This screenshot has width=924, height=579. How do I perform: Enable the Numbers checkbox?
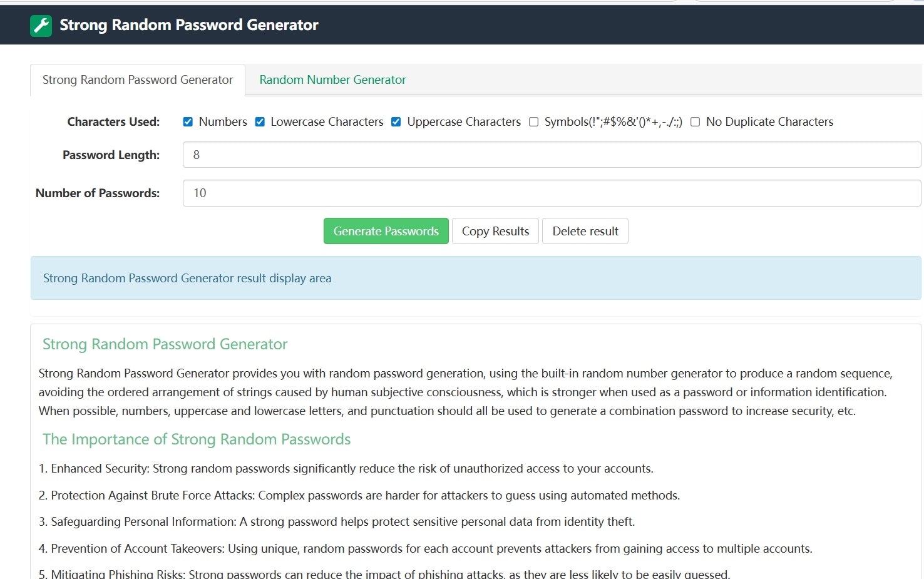(x=188, y=121)
